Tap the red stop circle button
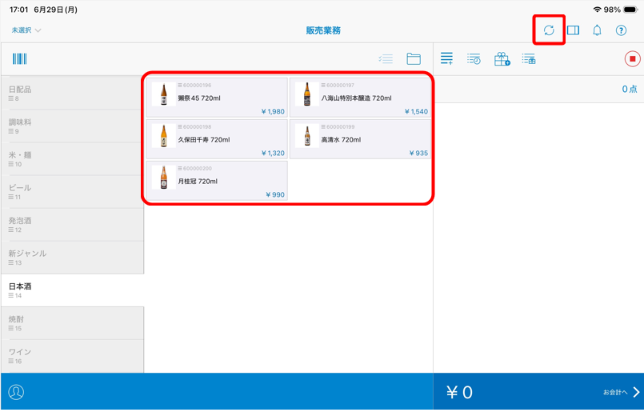This screenshot has width=644, height=410. 632,59
